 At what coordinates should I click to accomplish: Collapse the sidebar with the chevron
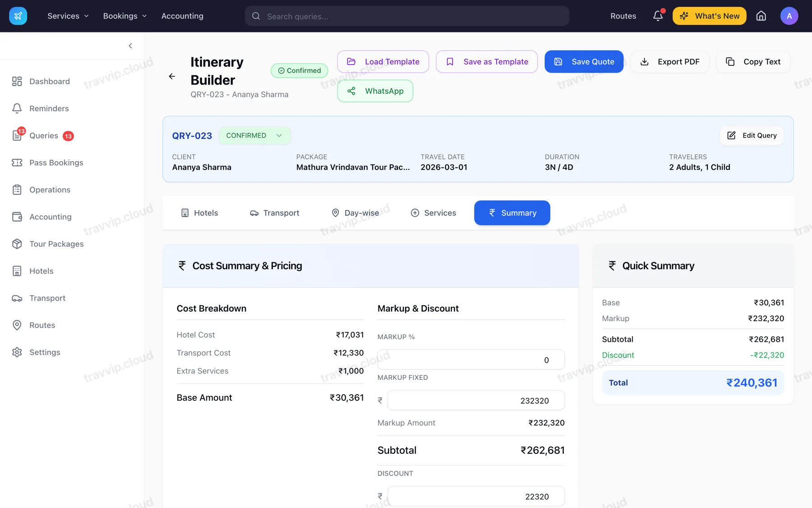(130, 46)
